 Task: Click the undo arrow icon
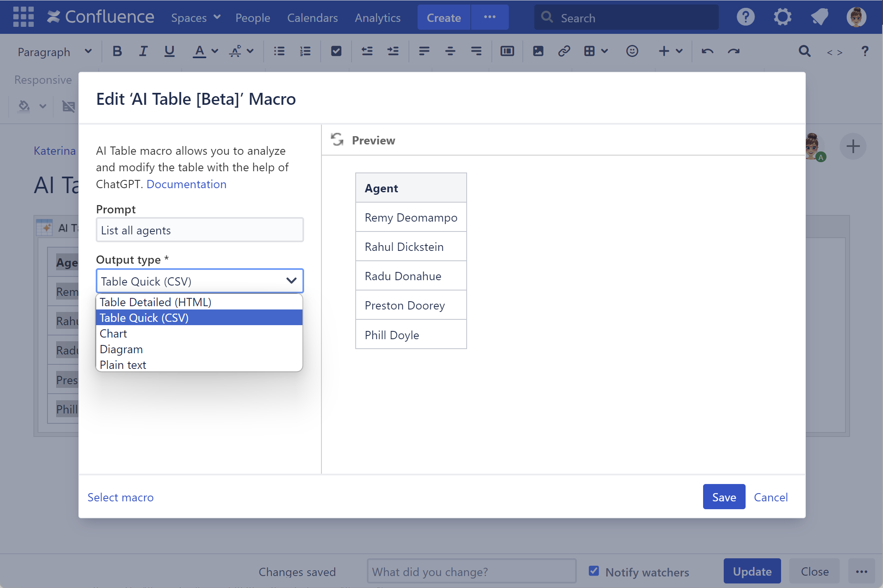[707, 51]
